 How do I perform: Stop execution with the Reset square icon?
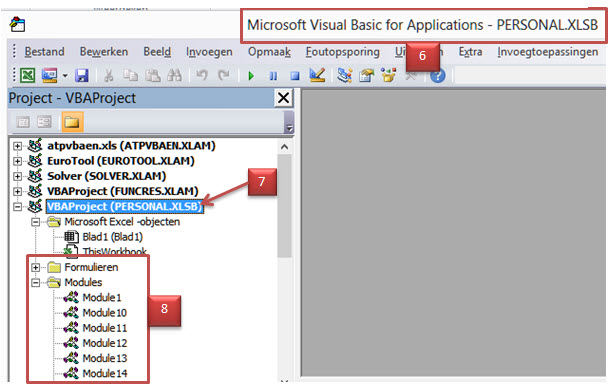[295, 76]
